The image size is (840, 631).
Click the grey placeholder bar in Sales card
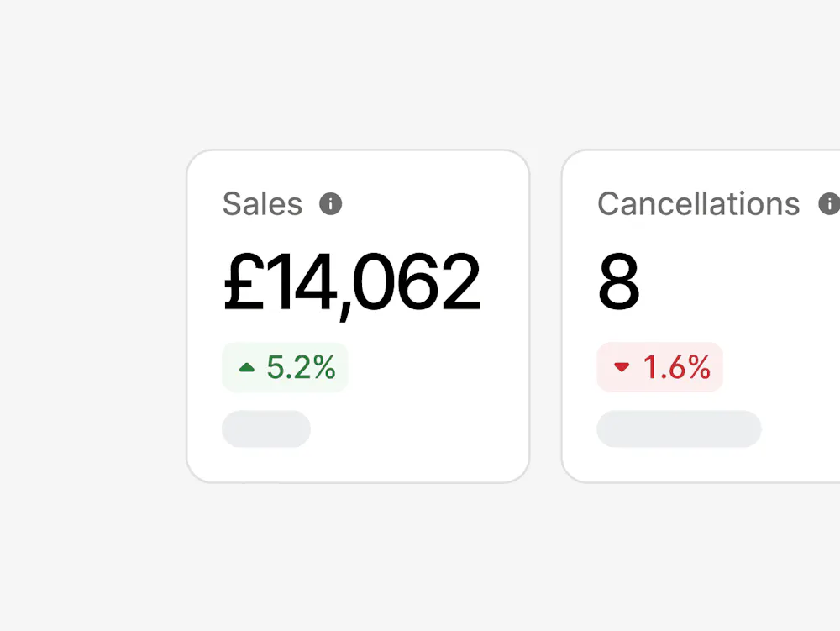tap(266, 429)
